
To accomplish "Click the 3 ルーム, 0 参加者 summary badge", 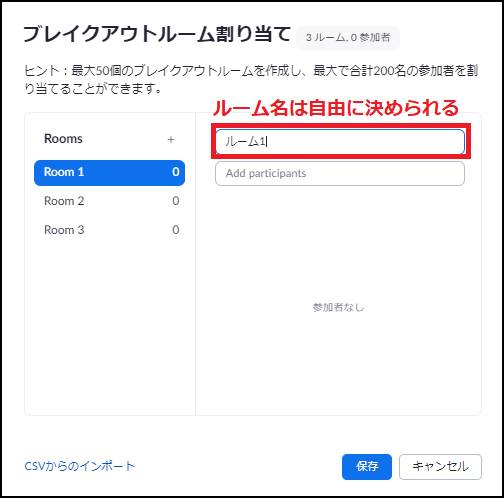I will pyautogui.click(x=348, y=38).
